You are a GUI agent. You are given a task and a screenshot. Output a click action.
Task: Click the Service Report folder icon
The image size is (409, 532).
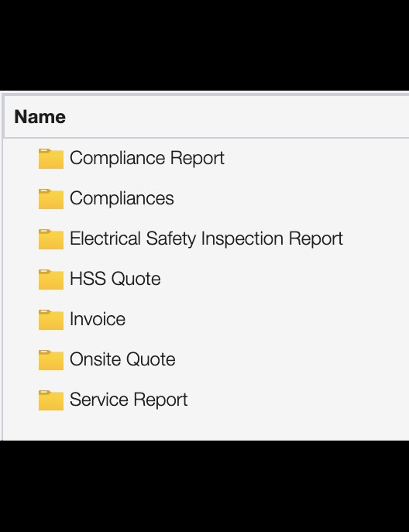(51, 400)
